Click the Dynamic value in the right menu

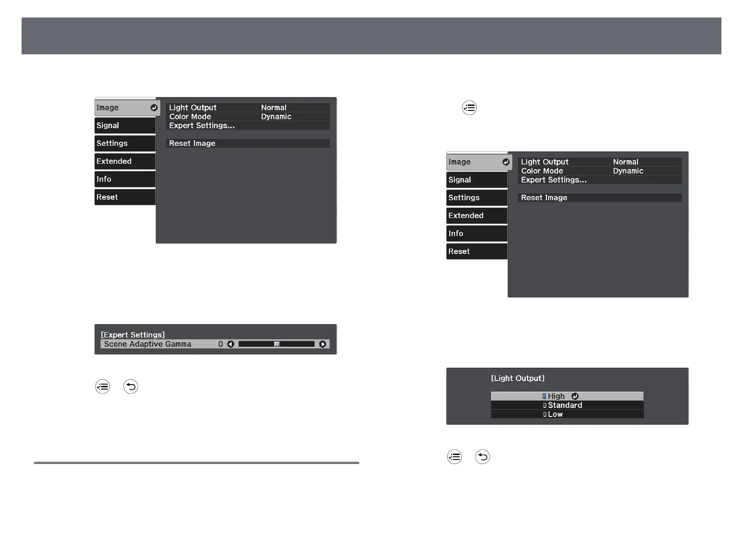629,171
